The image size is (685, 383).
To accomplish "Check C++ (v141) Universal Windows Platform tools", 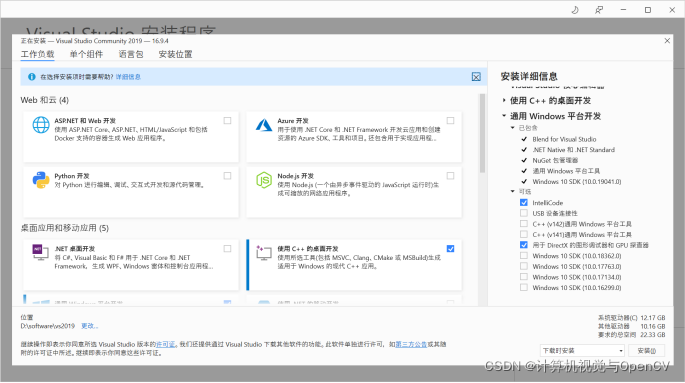I will [524, 235].
